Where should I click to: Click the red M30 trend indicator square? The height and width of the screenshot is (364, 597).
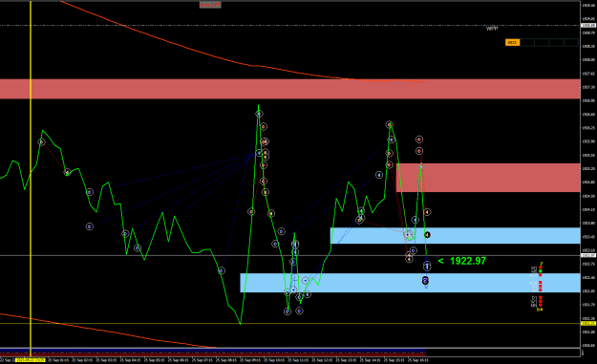(x=541, y=282)
